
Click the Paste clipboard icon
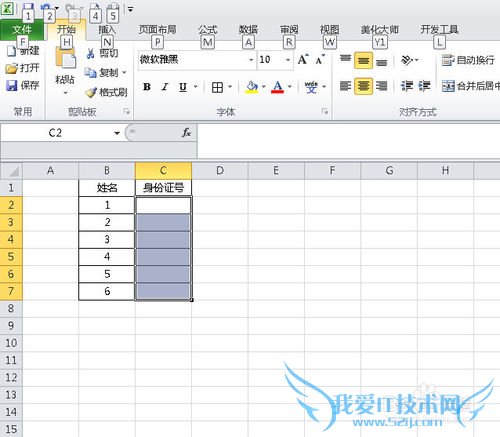(x=65, y=59)
